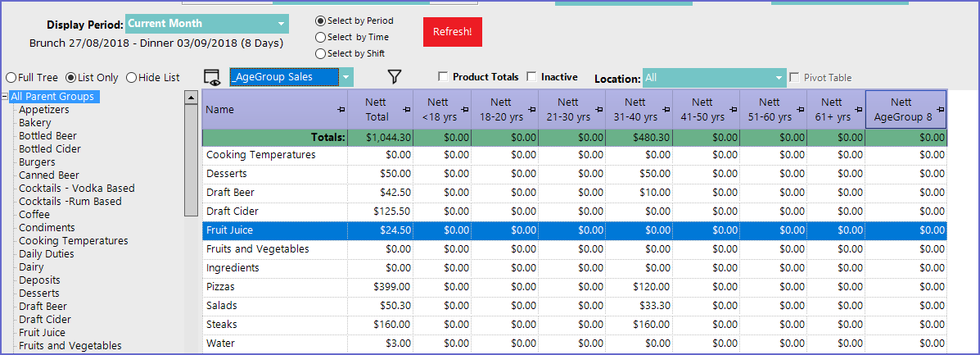Click pin icon in Nett Total column
980x355 pixels.
click(407, 110)
